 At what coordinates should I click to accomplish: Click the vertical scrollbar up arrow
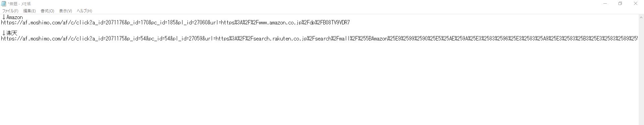click(x=641, y=17)
